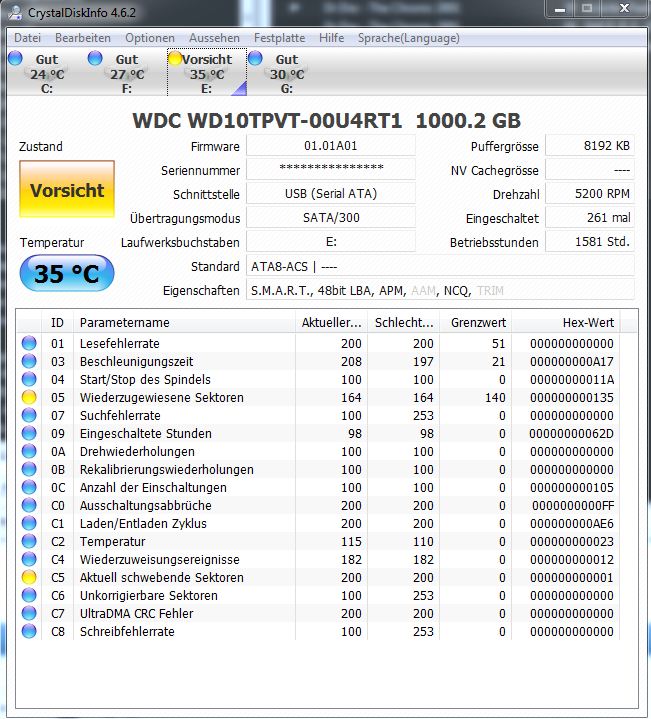Click hex value 000000000AE6 in row C1
Screen dimensions: 651x719
point(572,523)
